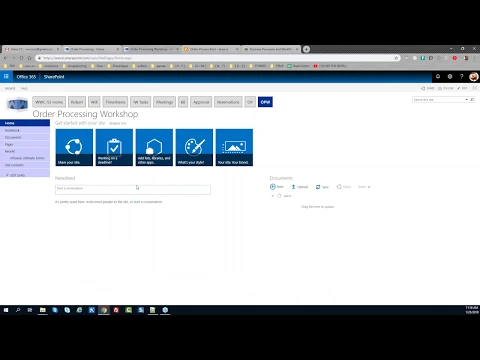Click the red extension icon in Chrome toolbar
This screenshot has height=360, width=480.
[x=455, y=58]
